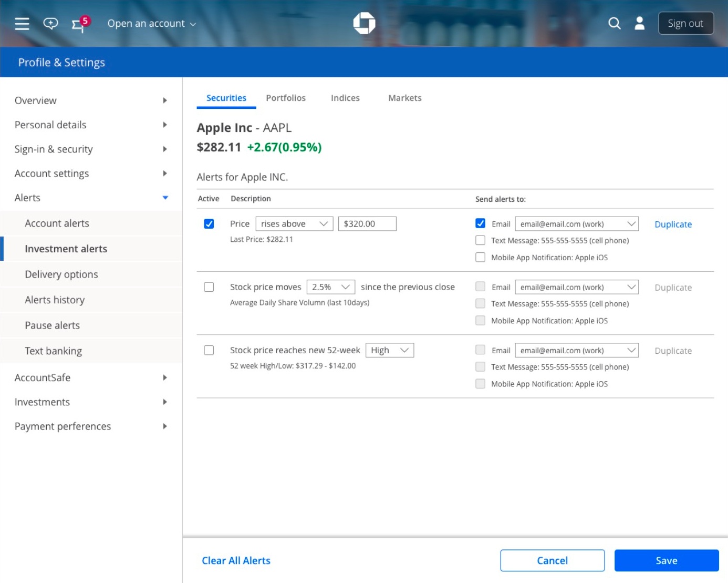Click the 'Last Price: $282.11' text

coord(262,239)
